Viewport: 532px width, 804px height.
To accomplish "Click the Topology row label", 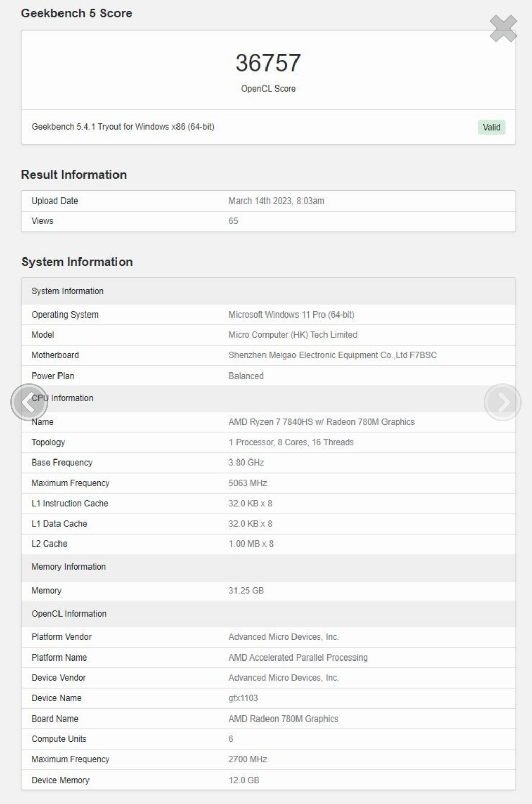I will click(x=48, y=442).
